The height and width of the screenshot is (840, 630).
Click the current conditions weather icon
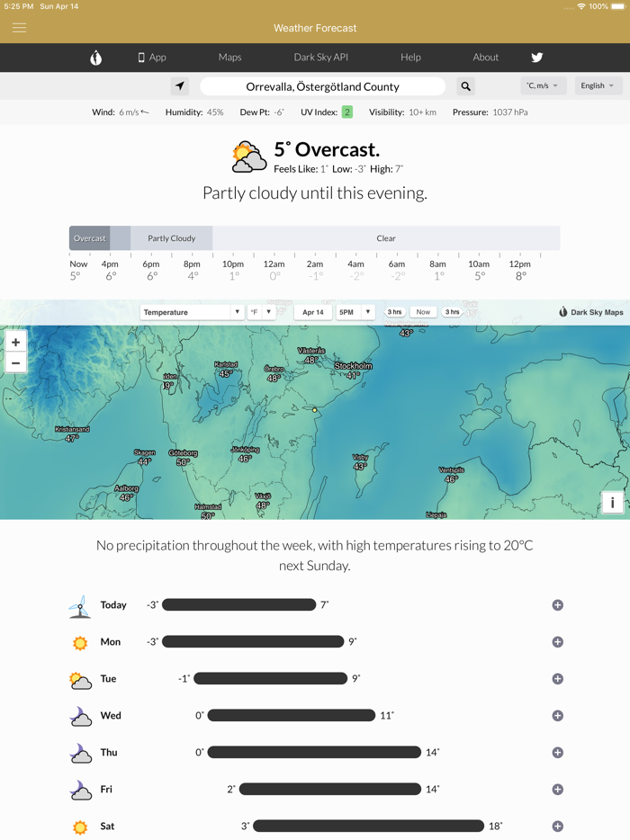pyautogui.click(x=249, y=157)
